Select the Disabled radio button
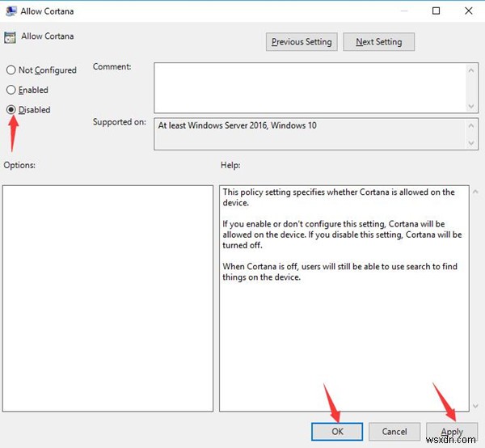The width and height of the screenshot is (485, 448). [11, 109]
